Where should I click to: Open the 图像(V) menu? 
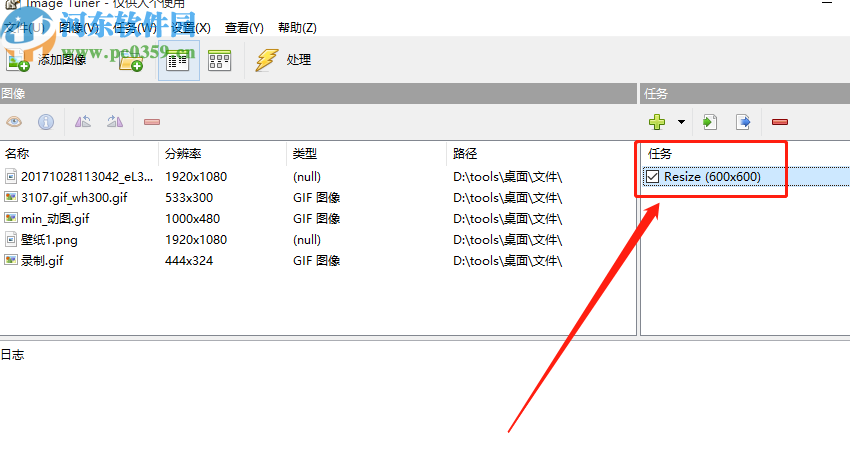pyautogui.click(x=79, y=28)
